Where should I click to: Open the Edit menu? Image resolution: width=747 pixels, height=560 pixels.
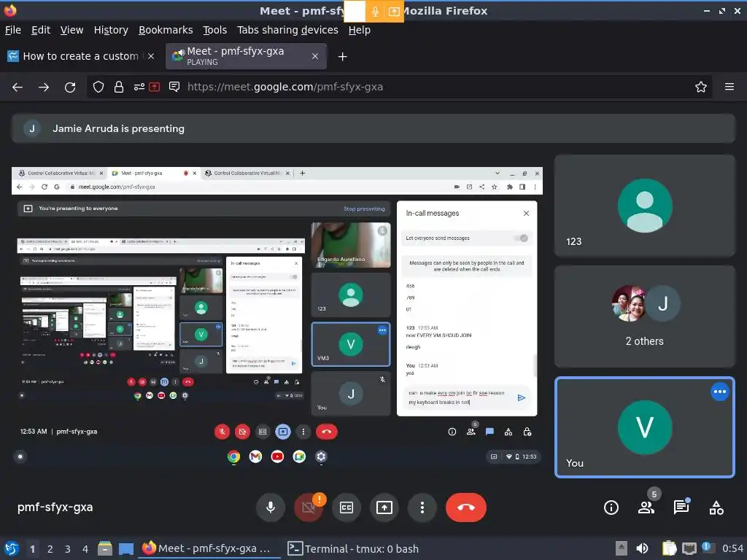tap(41, 30)
